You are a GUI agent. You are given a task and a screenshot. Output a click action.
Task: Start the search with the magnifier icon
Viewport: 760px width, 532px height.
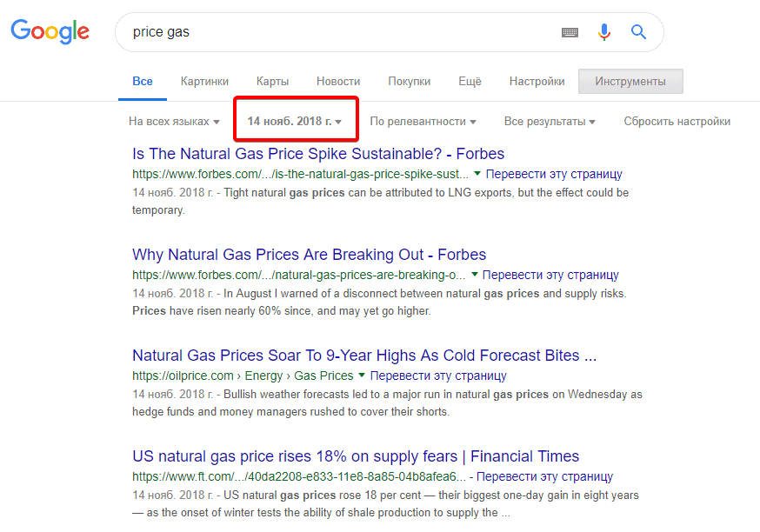click(x=638, y=32)
